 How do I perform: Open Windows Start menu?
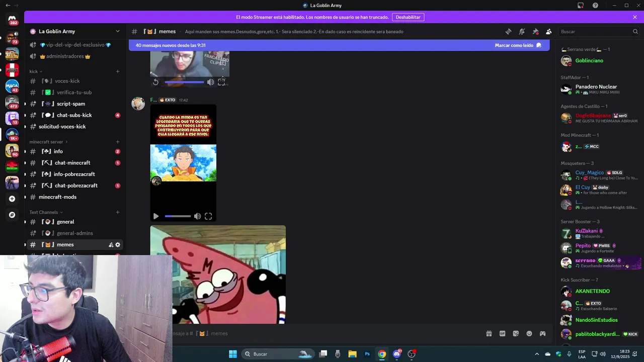click(x=233, y=354)
